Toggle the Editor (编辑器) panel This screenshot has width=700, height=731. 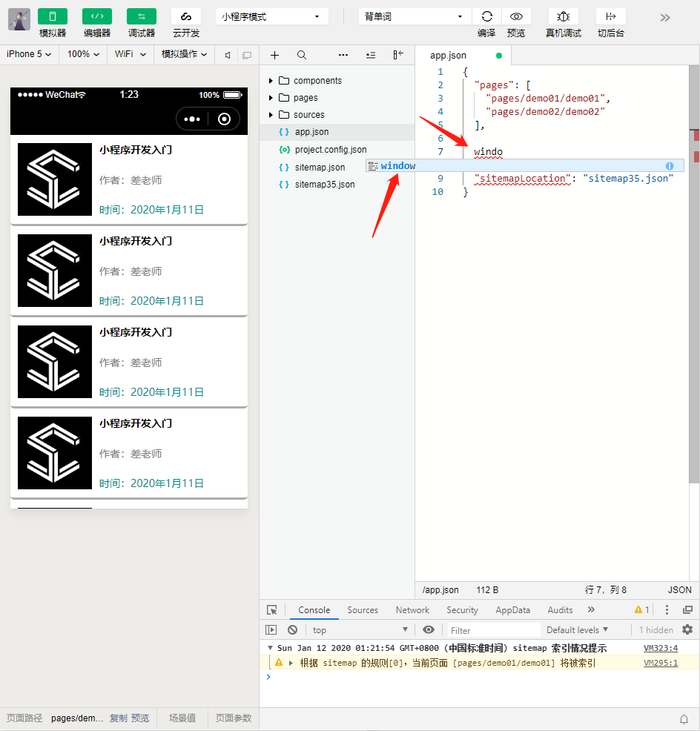coord(96,16)
